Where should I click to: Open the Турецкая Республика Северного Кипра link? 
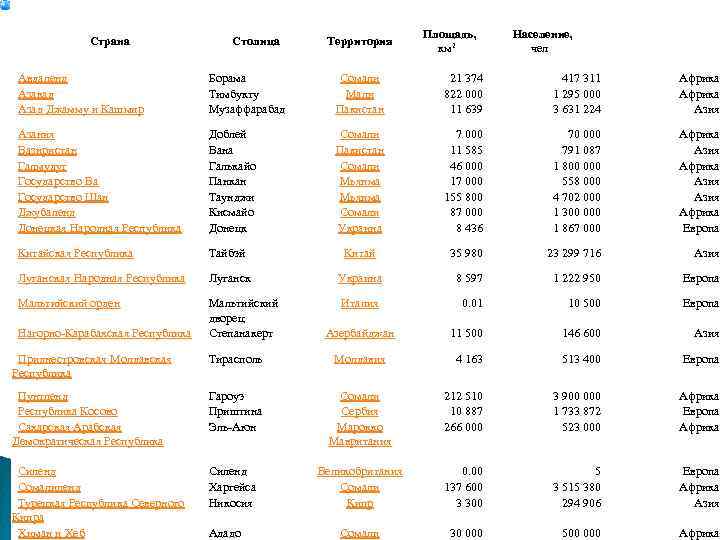coord(98,511)
